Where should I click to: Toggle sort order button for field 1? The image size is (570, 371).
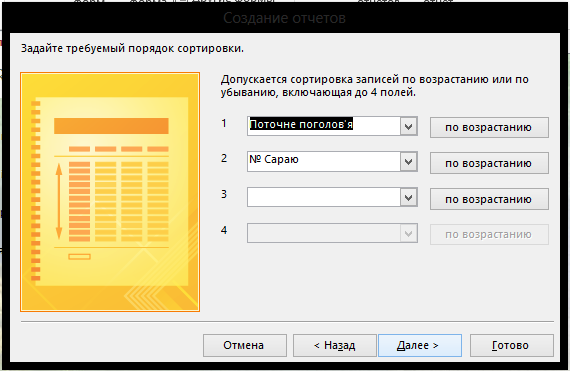tap(489, 127)
